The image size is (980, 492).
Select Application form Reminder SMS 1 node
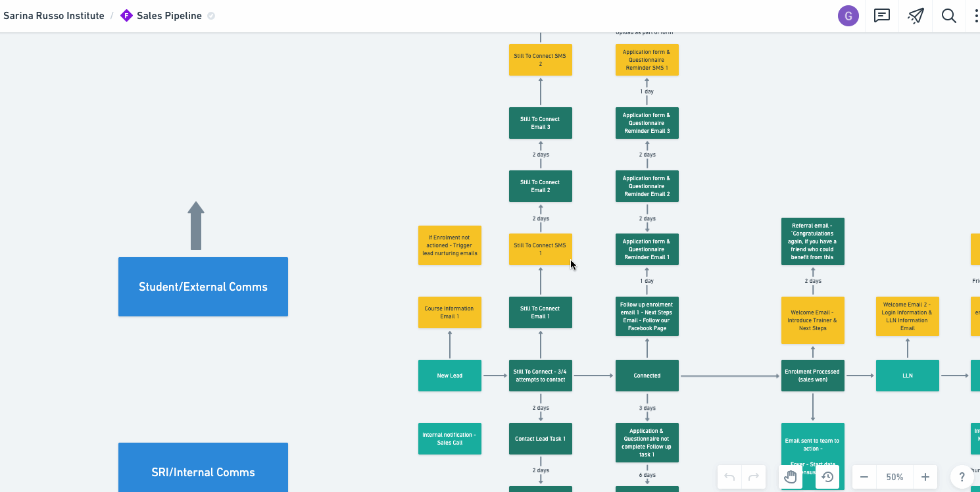(x=647, y=60)
